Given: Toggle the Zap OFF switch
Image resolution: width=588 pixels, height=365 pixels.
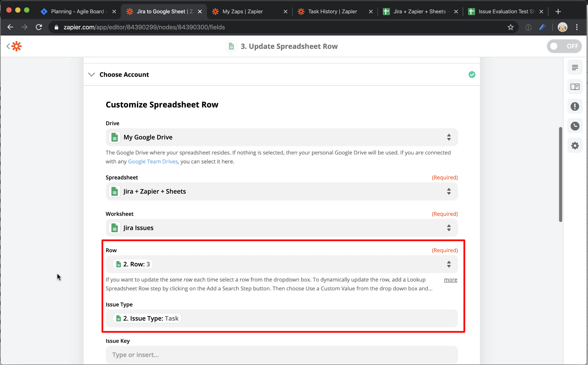Looking at the screenshot, I should click(x=564, y=46).
